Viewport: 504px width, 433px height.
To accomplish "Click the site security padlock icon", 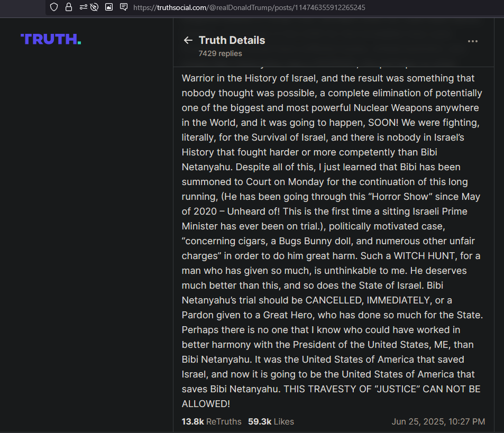I will coord(68,7).
